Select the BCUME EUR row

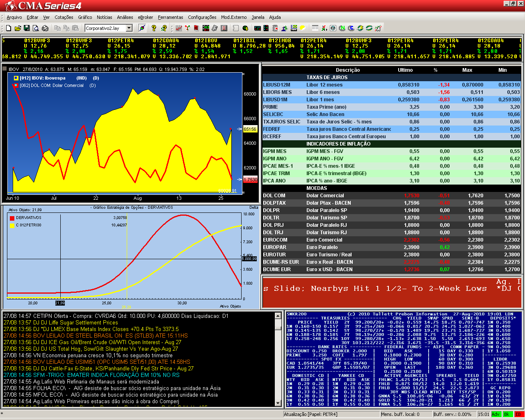[391, 269]
